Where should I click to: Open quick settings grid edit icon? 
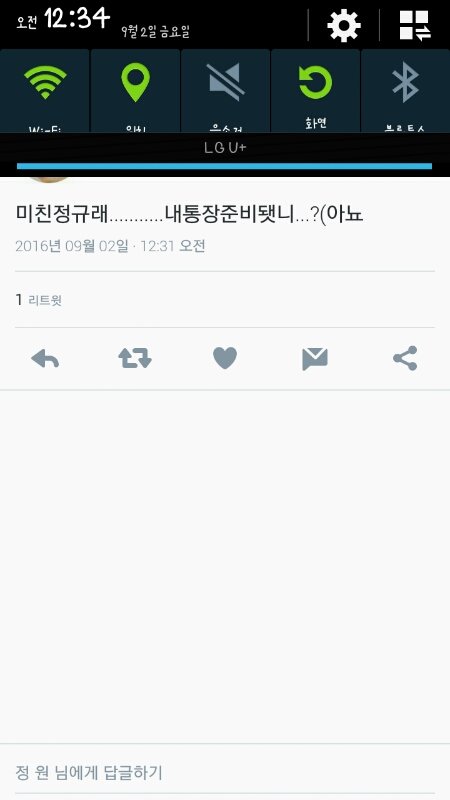[x=415, y=25]
